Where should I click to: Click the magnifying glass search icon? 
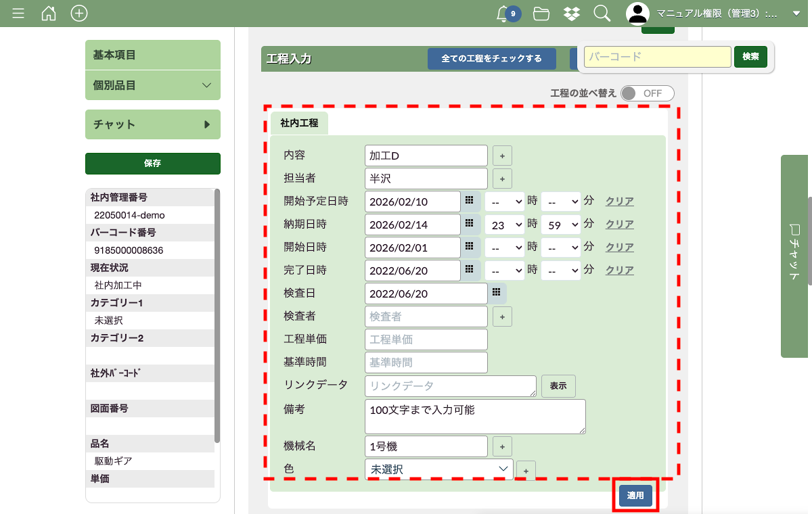(602, 13)
